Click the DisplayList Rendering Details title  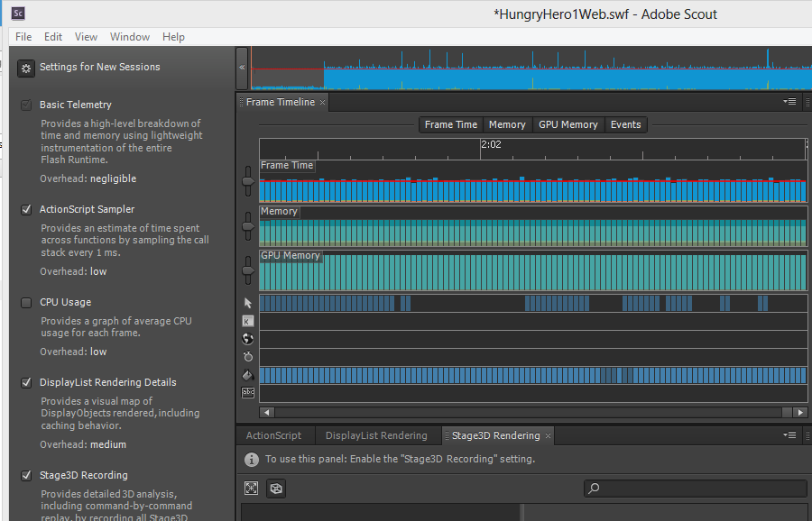coord(107,382)
